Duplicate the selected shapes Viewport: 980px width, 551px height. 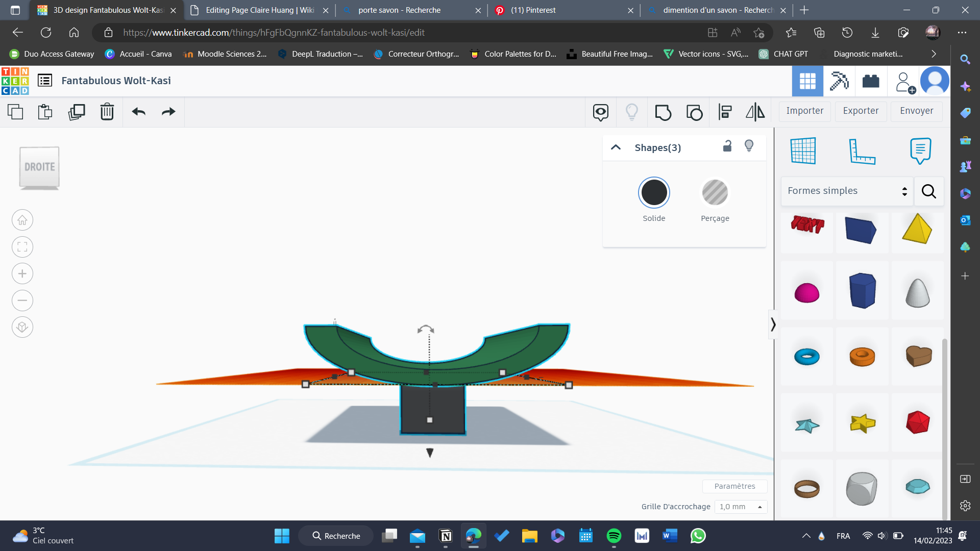(77, 112)
